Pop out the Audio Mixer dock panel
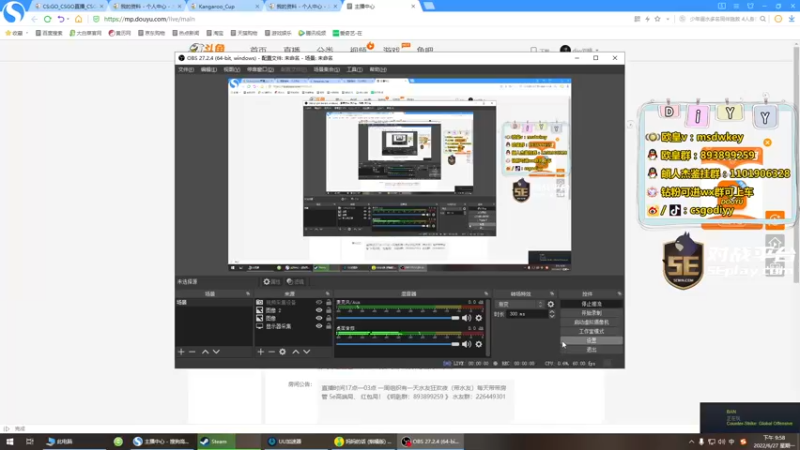 [486, 294]
